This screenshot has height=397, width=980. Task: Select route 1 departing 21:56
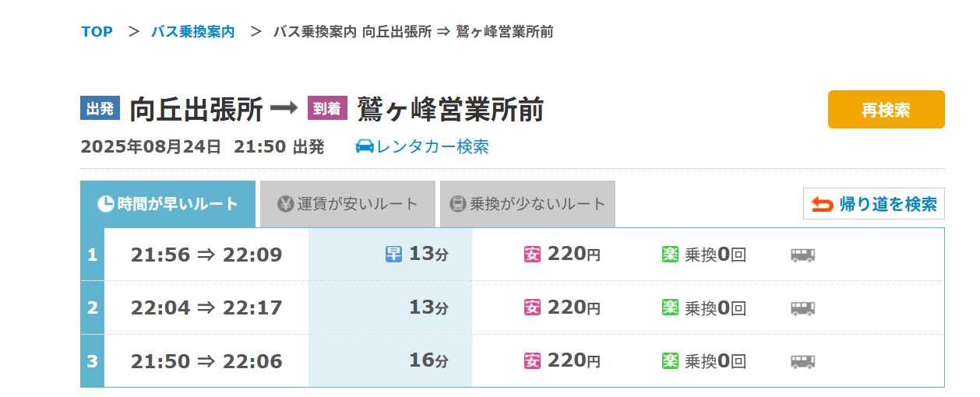coord(206,255)
